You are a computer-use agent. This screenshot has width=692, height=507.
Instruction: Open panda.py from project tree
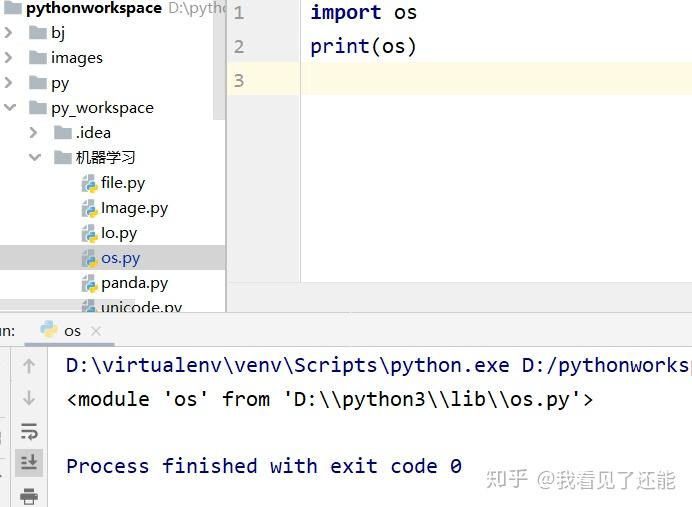[x=134, y=283]
